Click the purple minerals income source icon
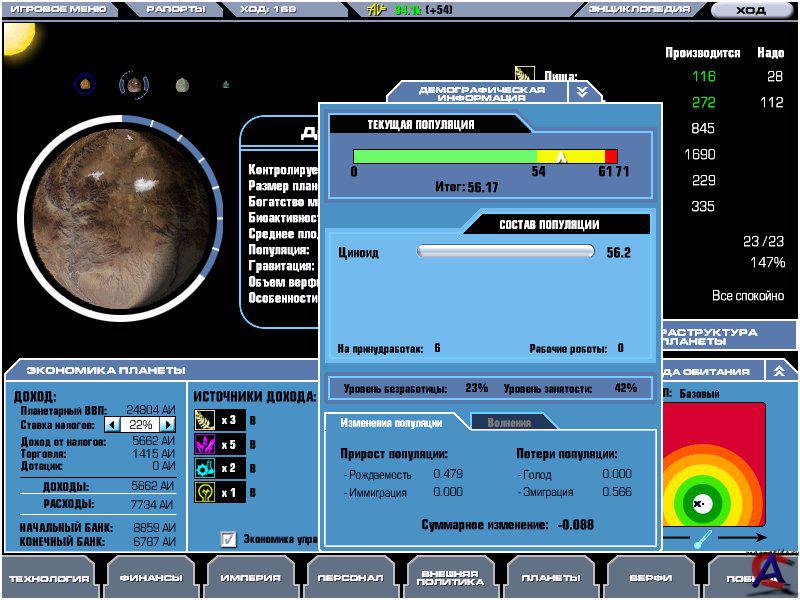 point(205,444)
